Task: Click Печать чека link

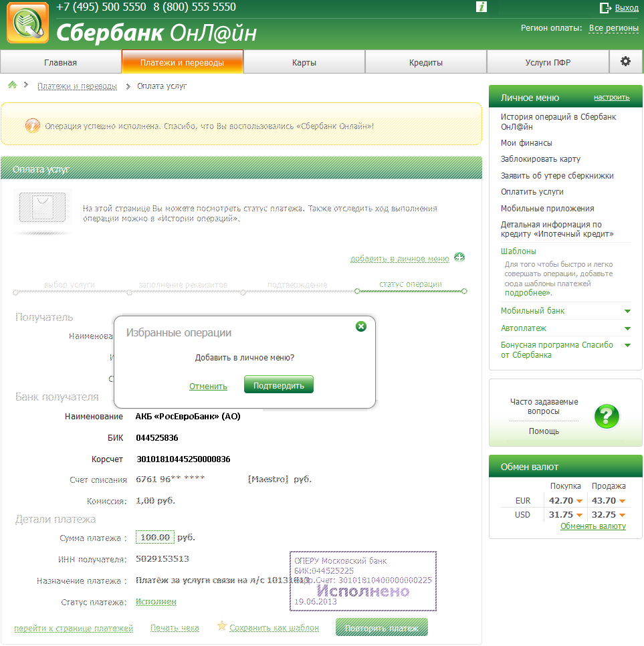Action: click(175, 628)
